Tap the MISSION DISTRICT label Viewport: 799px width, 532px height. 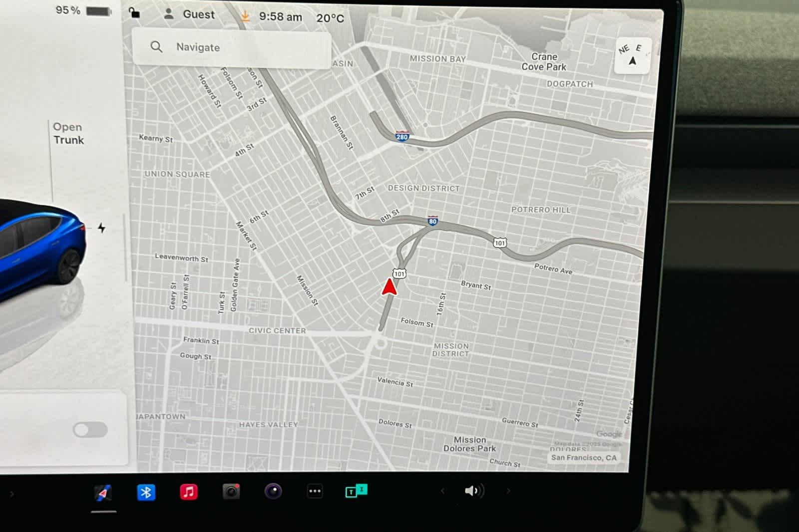pyautogui.click(x=451, y=349)
